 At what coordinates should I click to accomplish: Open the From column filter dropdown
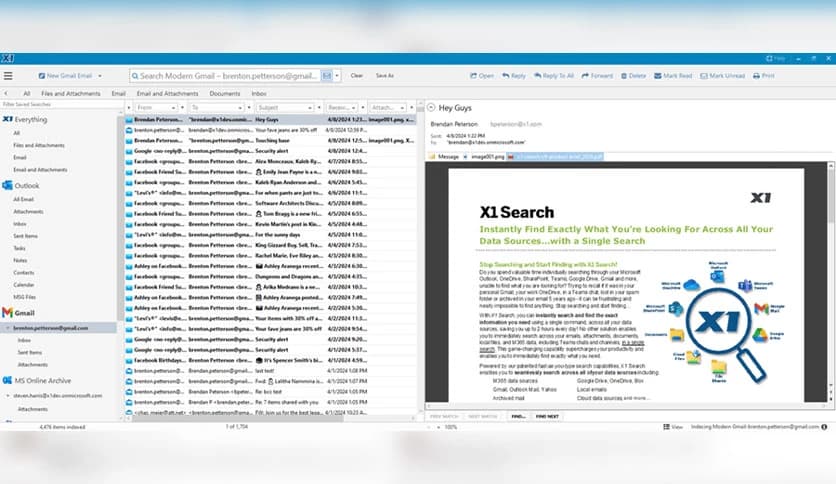(174, 108)
